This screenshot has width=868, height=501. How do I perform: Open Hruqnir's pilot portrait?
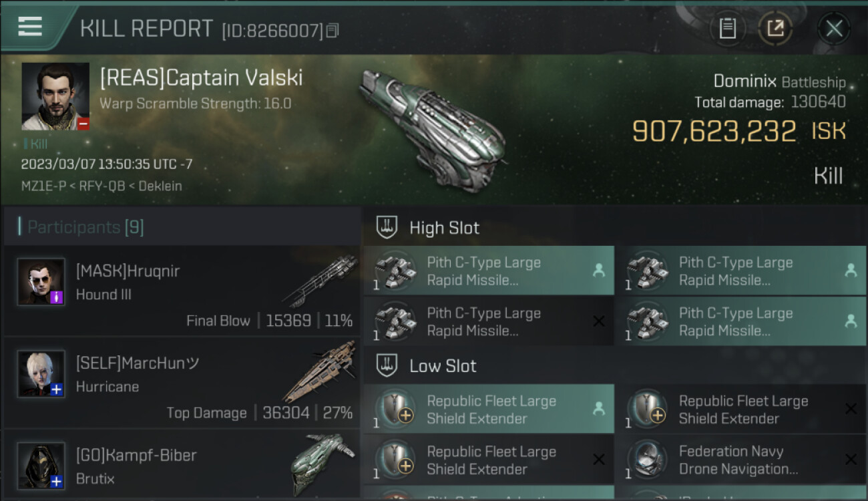[x=41, y=282]
